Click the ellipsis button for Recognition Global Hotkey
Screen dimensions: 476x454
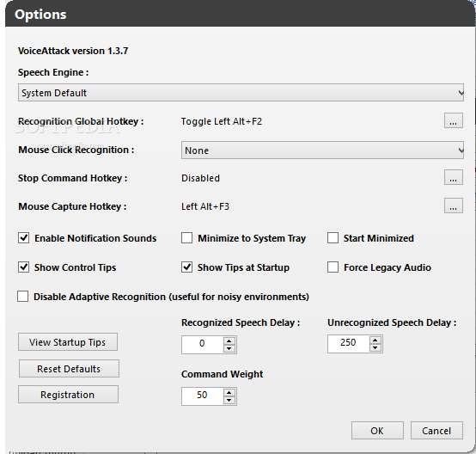454,120
